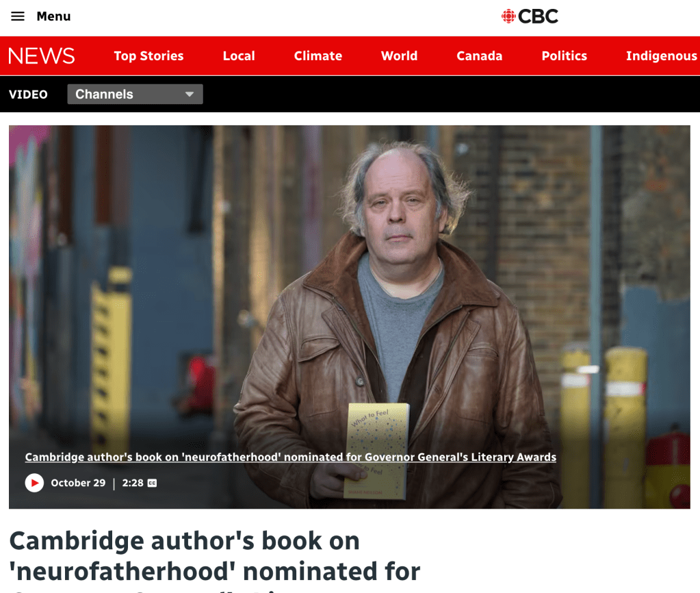This screenshot has height=593, width=700.
Task: Go to Indigenous news section
Action: pyautogui.click(x=662, y=56)
